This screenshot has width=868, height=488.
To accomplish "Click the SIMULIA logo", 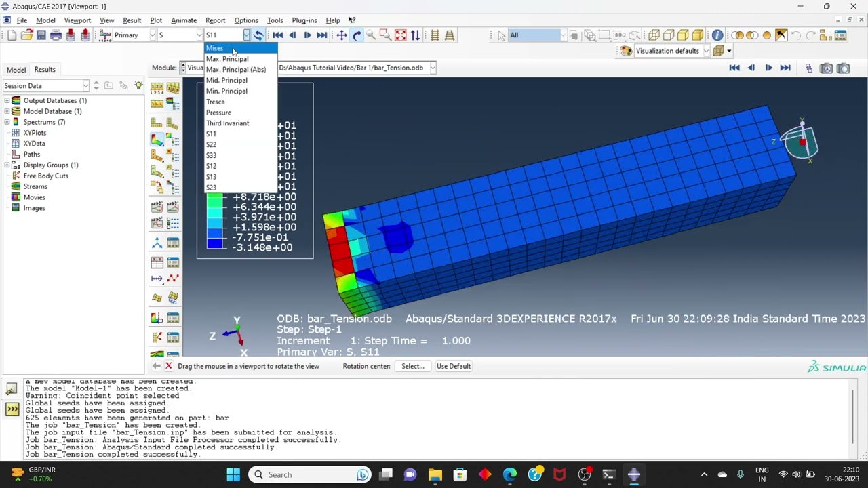I will [837, 367].
